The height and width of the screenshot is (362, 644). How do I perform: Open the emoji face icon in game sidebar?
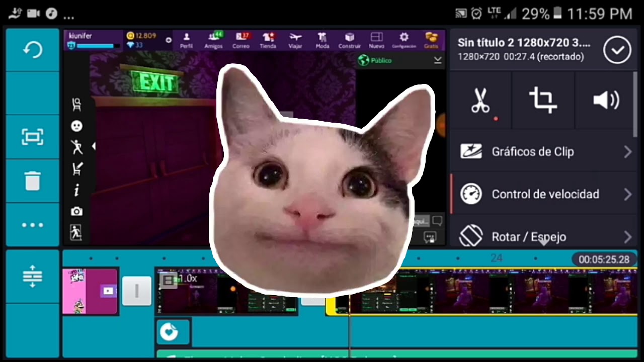[76, 126]
